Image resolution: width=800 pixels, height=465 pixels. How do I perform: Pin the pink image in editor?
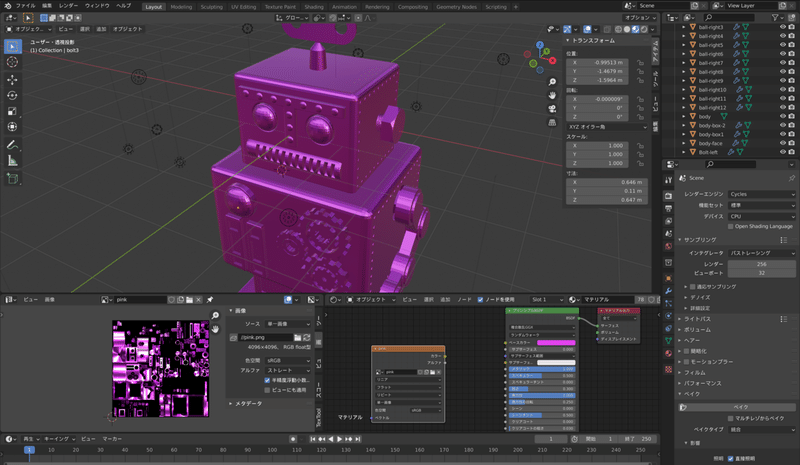tap(210, 300)
